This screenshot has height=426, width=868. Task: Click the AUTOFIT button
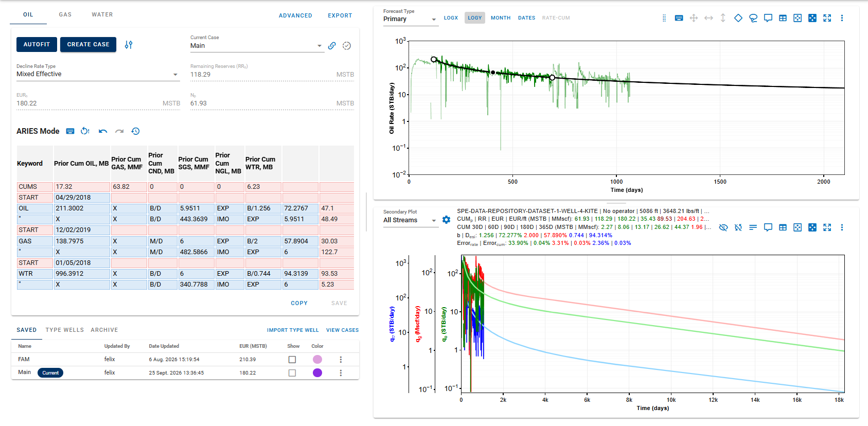pyautogui.click(x=37, y=45)
